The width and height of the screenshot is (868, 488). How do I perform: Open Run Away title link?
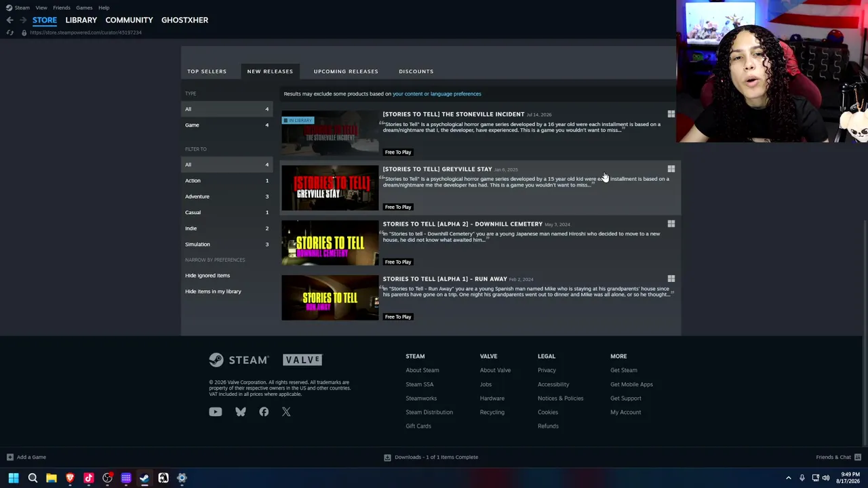point(445,279)
